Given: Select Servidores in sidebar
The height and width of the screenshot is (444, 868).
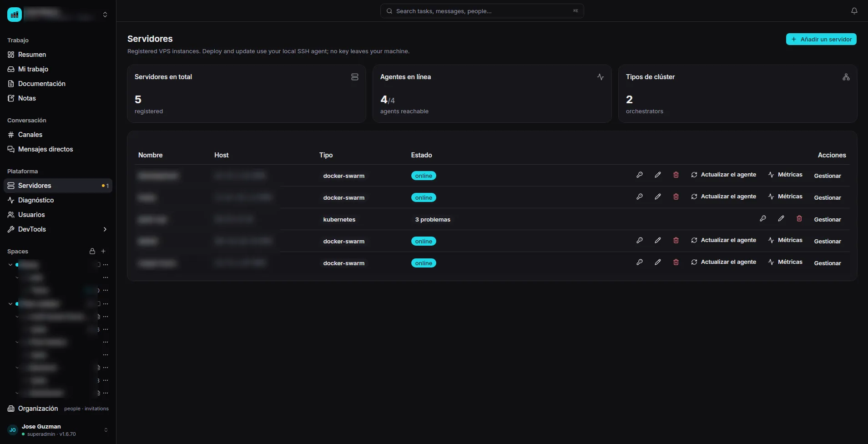Looking at the screenshot, I should click(x=58, y=186).
